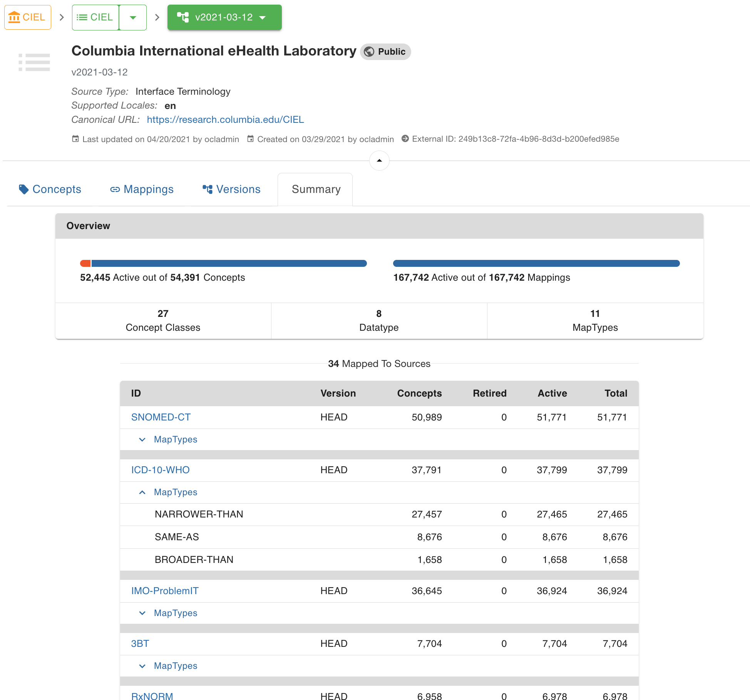Click the calendar icon near Last updated
Viewport: 750px width, 700px height.
click(x=75, y=139)
